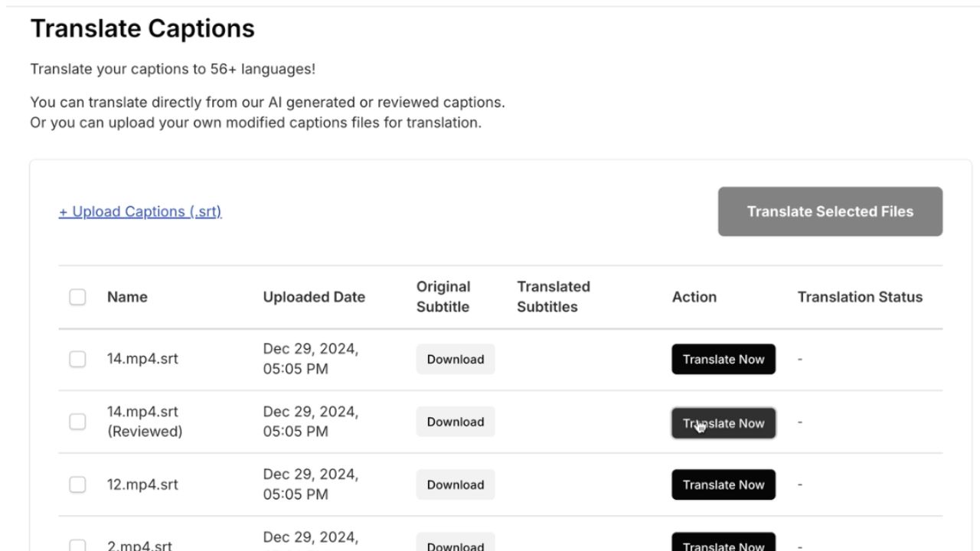Screen dimensions: 980x551
Task: Check the box for the first 14.mp4.srt row
Action: pos(77,359)
